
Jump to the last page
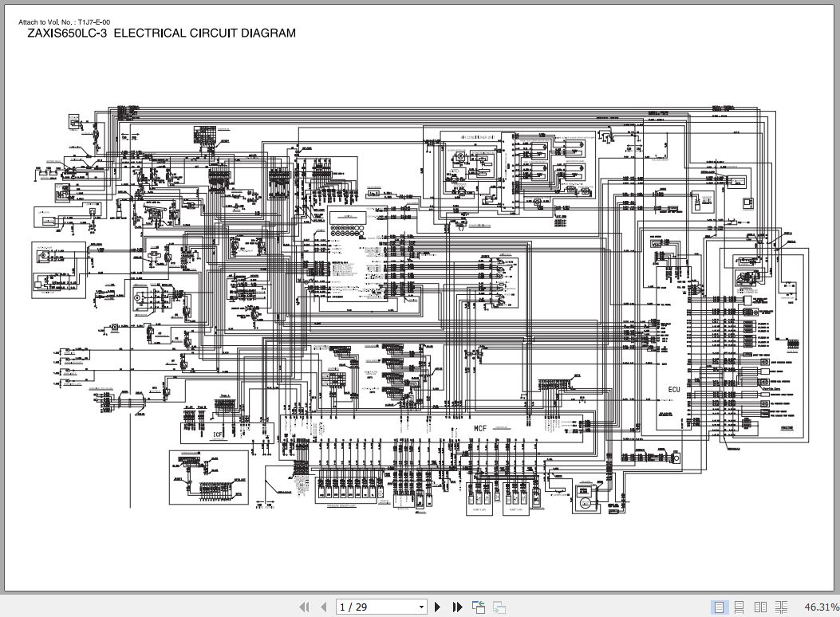point(457,607)
